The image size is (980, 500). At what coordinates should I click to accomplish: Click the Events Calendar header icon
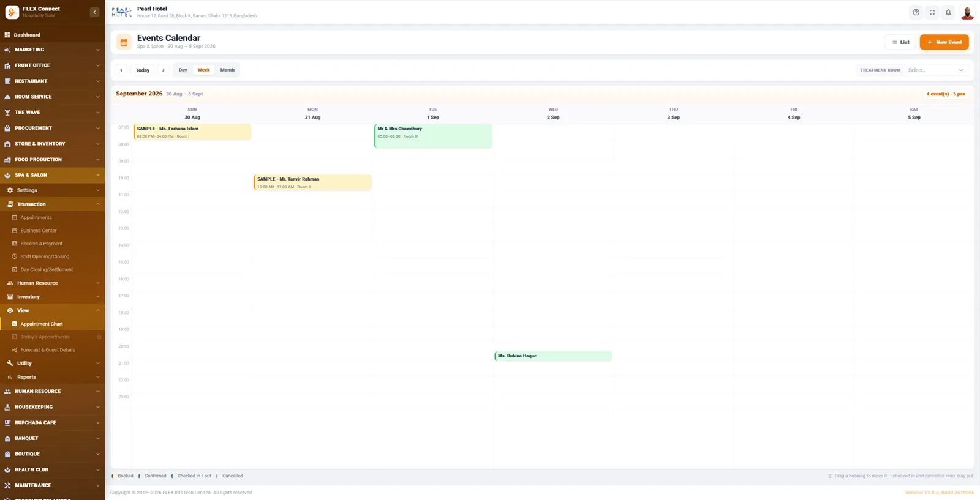click(x=124, y=42)
